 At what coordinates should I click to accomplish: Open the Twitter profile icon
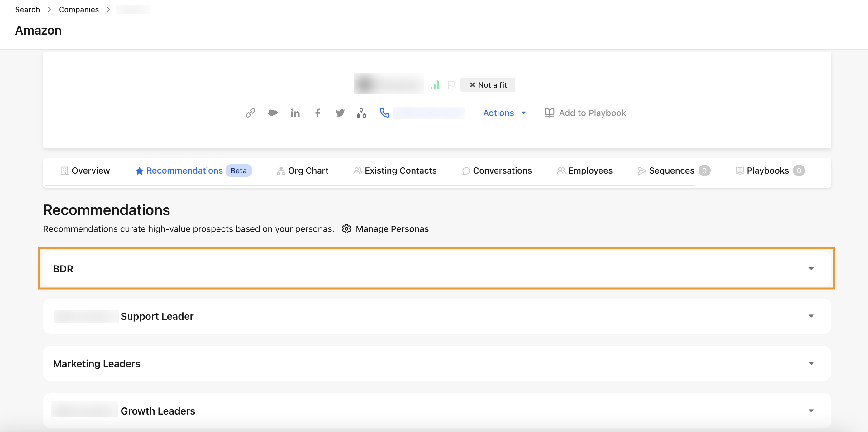[340, 113]
